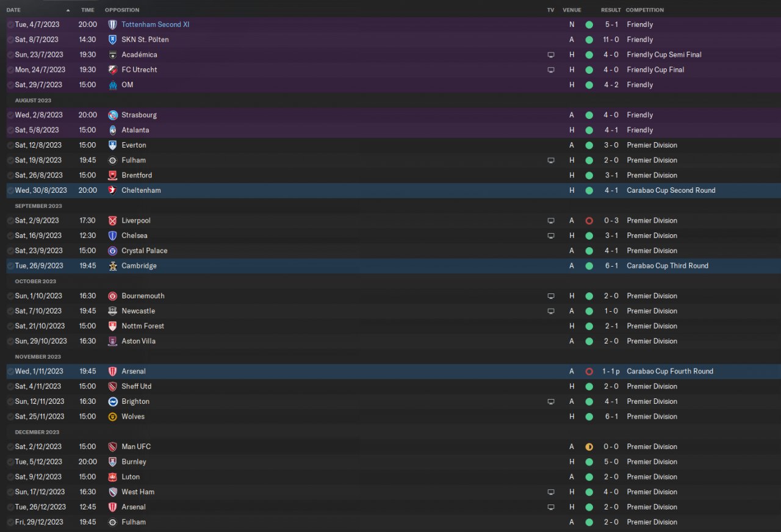
Task: Click the Brighton club badge icon
Action: (x=112, y=401)
